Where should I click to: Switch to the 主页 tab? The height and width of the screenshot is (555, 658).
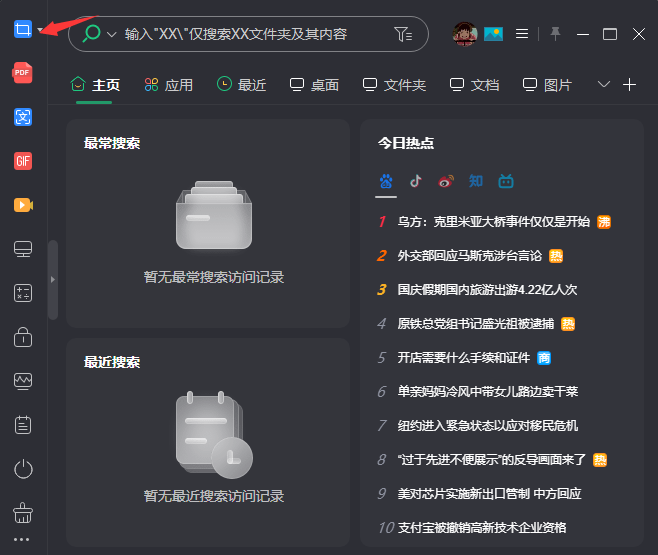click(x=95, y=85)
